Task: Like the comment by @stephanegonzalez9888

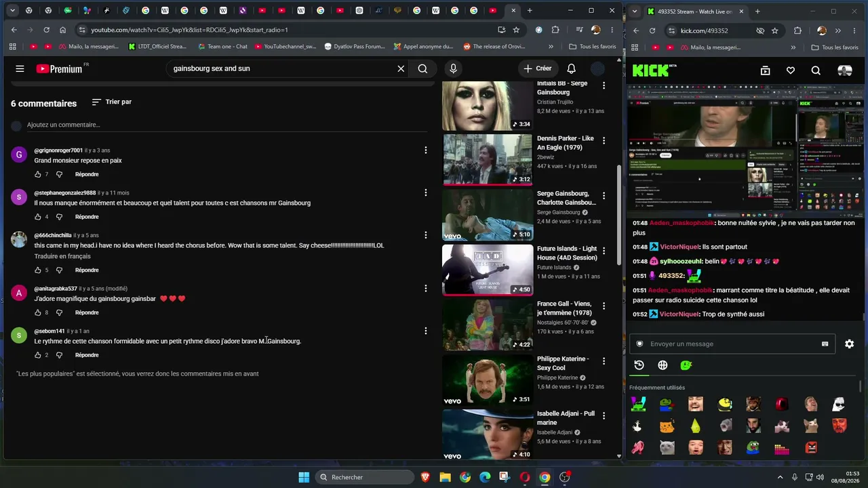Action: [38, 217]
